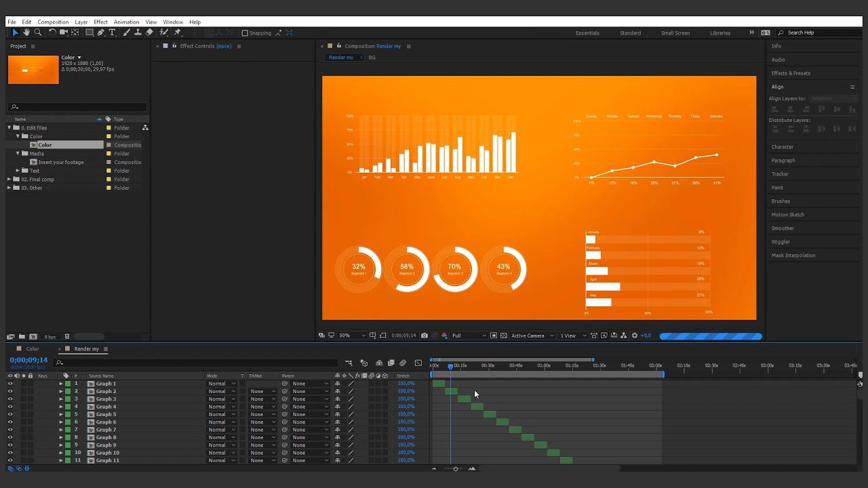Click the green label color of Graph 4
The height and width of the screenshot is (488, 868).
pyautogui.click(x=67, y=407)
